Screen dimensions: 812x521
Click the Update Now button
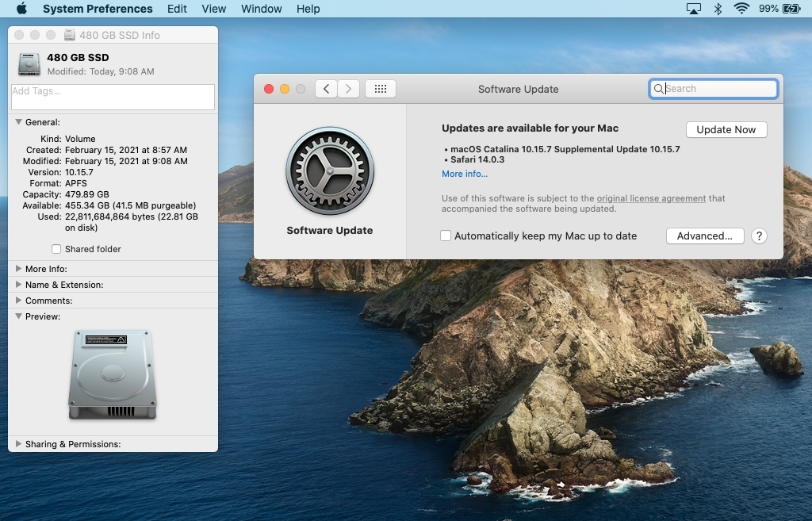pyautogui.click(x=726, y=129)
